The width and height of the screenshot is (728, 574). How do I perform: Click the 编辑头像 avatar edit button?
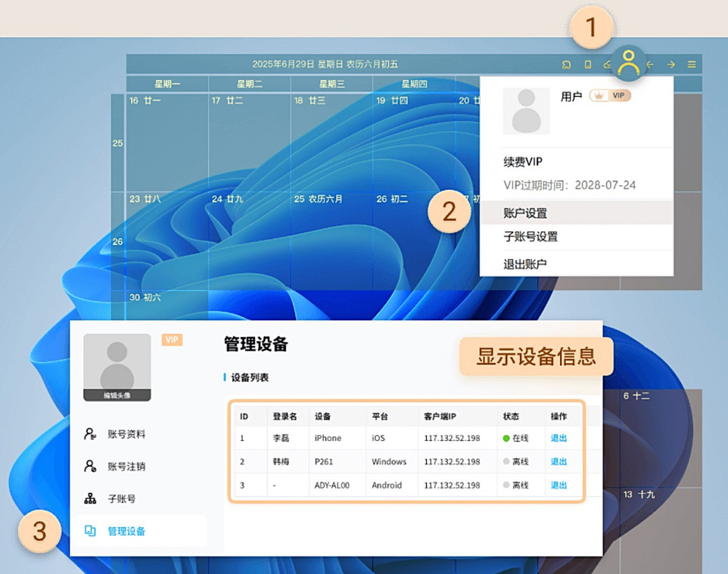pyautogui.click(x=116, y=394)
